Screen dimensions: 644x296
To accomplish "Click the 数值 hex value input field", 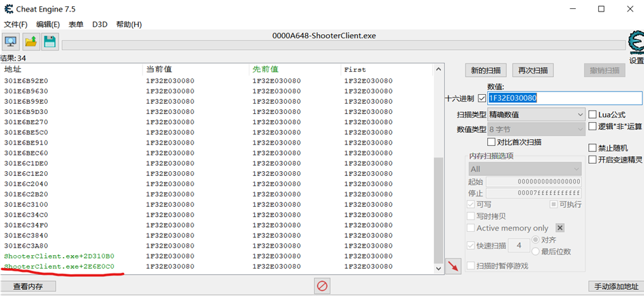I will click(565, 98).
